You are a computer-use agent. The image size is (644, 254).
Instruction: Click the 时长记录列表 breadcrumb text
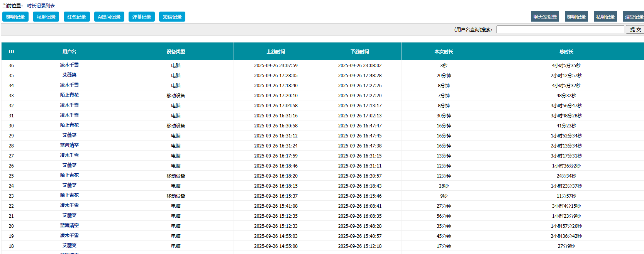click(41, 6)
